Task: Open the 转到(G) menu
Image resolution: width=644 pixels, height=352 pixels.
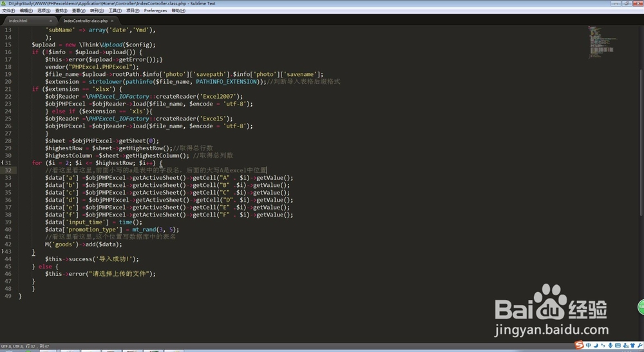Action: pyautogui.click(x=97, y=11)
